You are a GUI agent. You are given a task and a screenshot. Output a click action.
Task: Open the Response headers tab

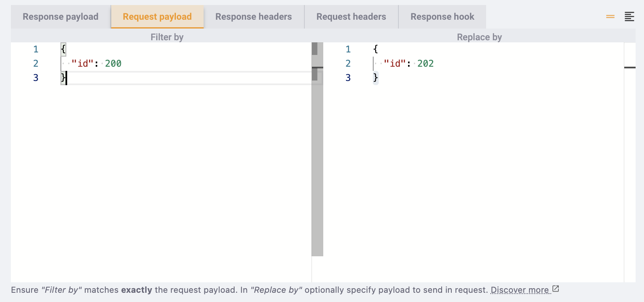254,17
